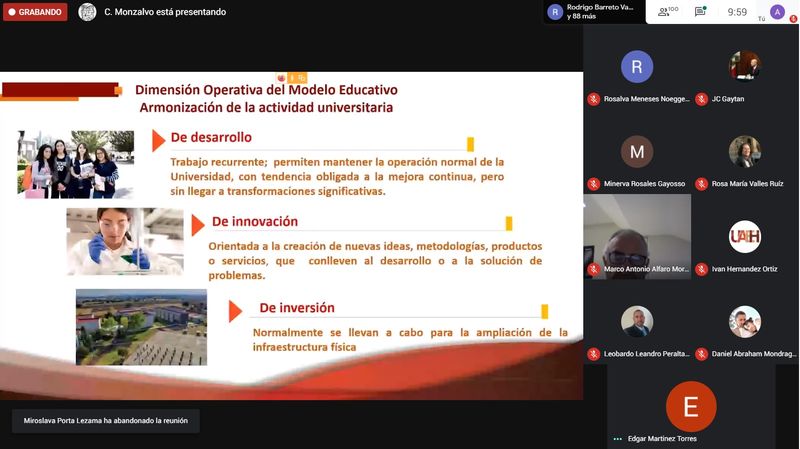Click the 'De inversión' heading
This screenshot has height=449, width=800.
pyautogui.click(x=297, y=308)
